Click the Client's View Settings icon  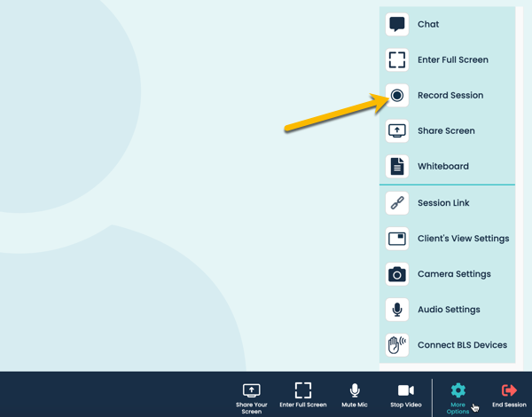coord(397,239)
